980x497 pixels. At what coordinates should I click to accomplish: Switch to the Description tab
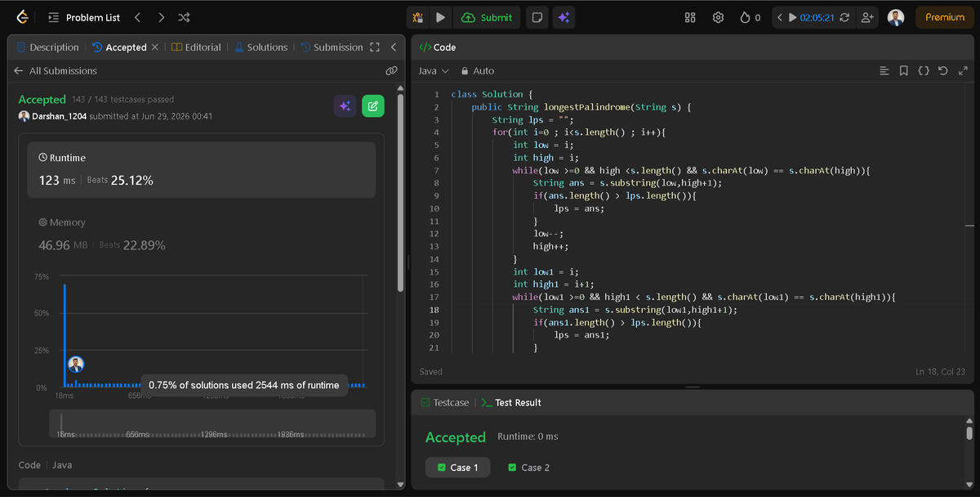[47, 47]
